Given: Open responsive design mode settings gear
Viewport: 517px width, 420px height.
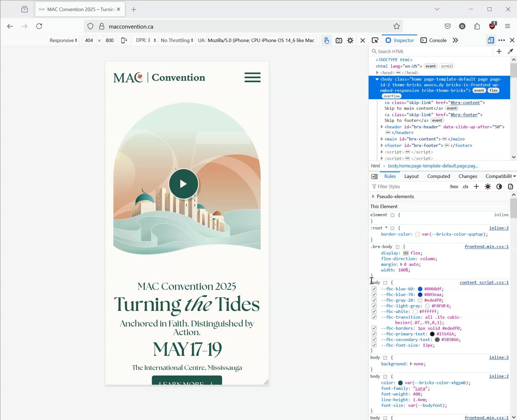Looking at the screenshot, I should 350,40.
